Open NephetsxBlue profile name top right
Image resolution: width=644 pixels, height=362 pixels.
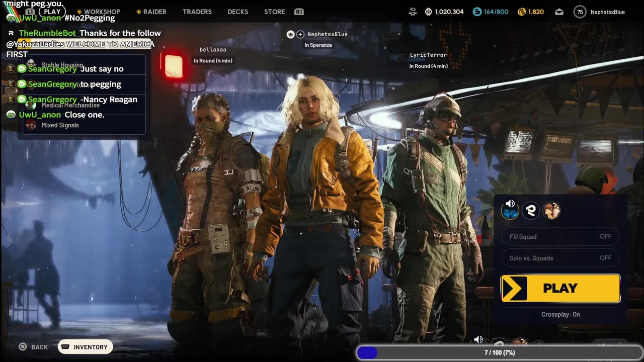[607, 12]
